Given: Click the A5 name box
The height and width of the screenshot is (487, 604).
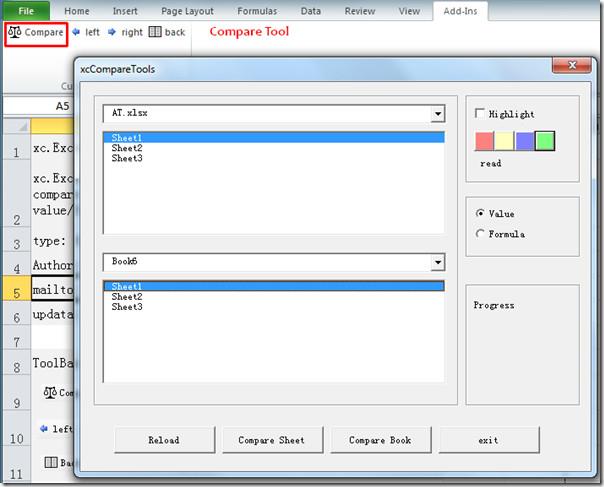Looking at the screenshot, I should tap(39, 106).
